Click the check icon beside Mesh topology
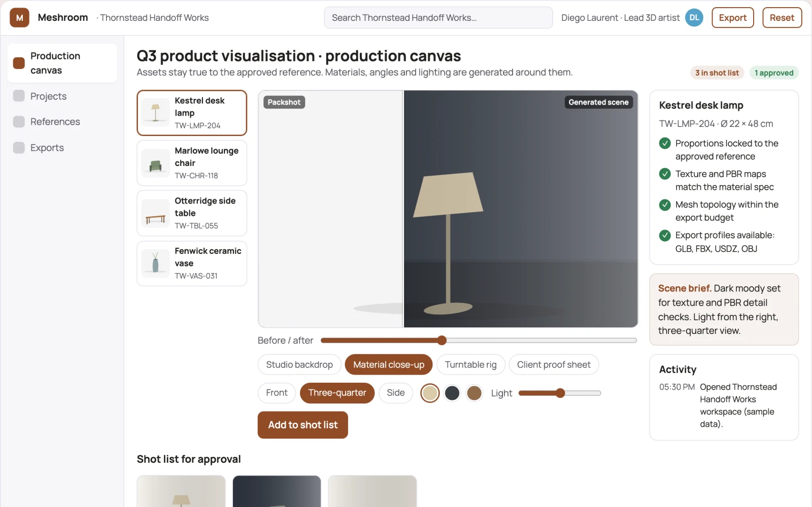The height and width of the screenshot is (507, 812). coord(665,205)
